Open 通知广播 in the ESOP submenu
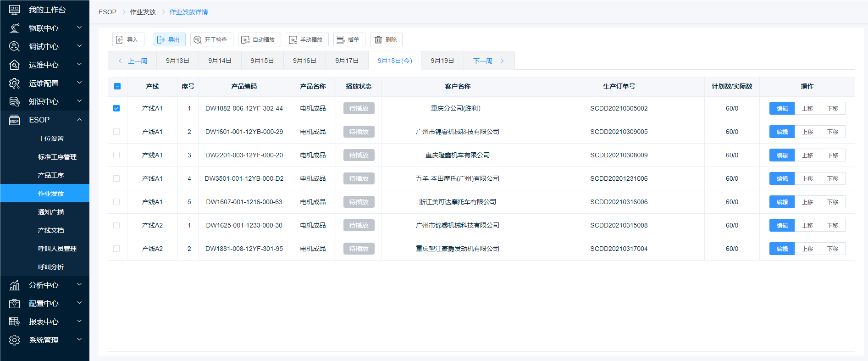Screen dimensions: 868x361 51,212
